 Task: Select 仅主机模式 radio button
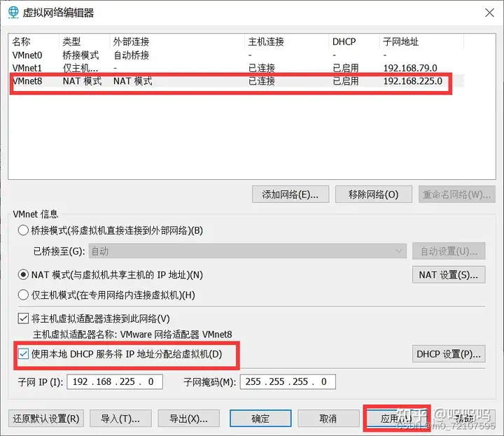pyautogui.click(x=23, y=295)
